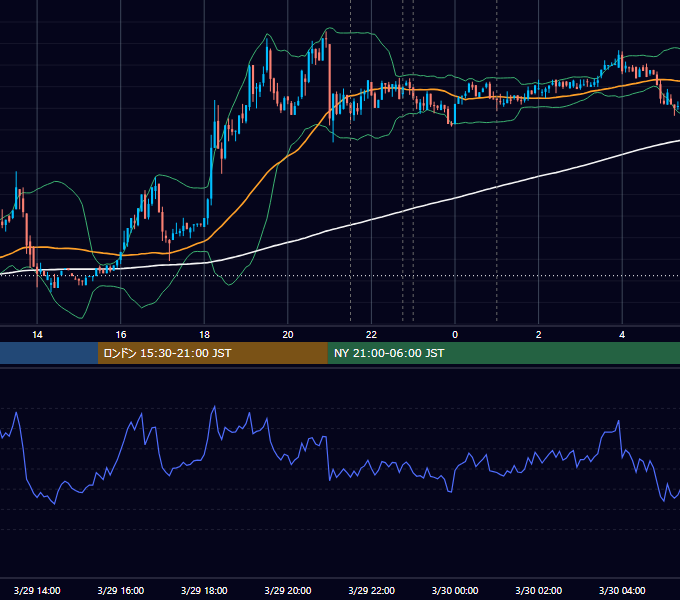Click the '3/29 16:00' date label

tap(121, 590)
